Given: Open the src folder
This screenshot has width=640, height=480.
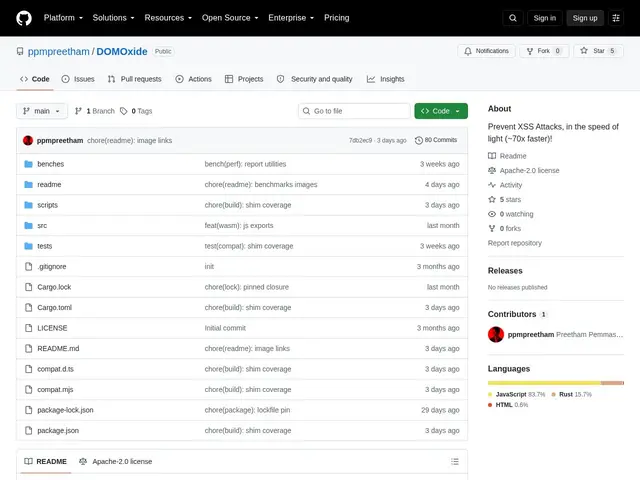Looking at the screenshot, I should click(42, 225).
